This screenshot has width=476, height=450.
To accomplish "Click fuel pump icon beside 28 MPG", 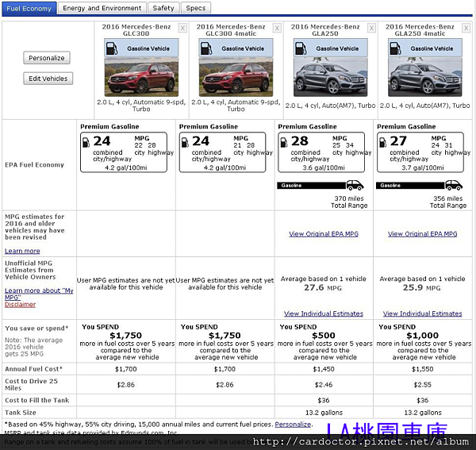I will [284, 142].
